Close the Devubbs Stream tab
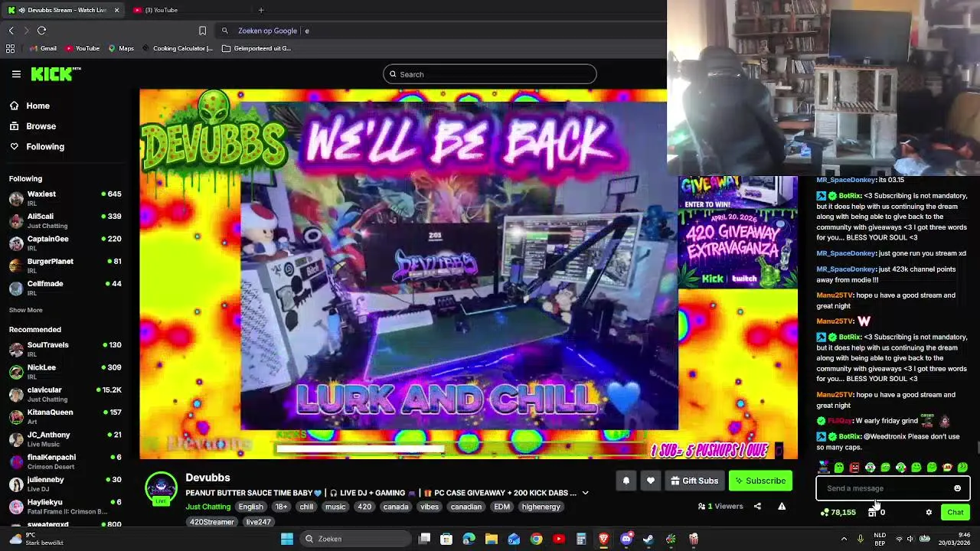The height and width of the screenshot is (551, 980). pos(116,10)
